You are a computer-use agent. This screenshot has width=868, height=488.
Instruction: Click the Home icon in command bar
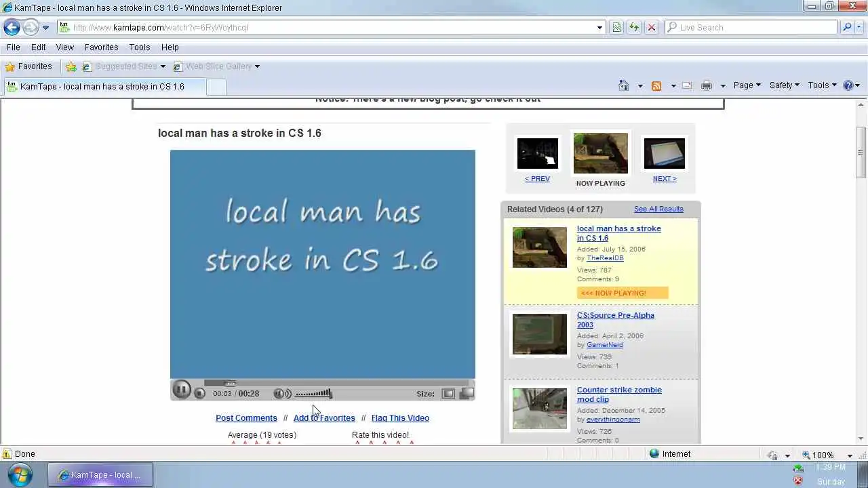tap(623, 85)
